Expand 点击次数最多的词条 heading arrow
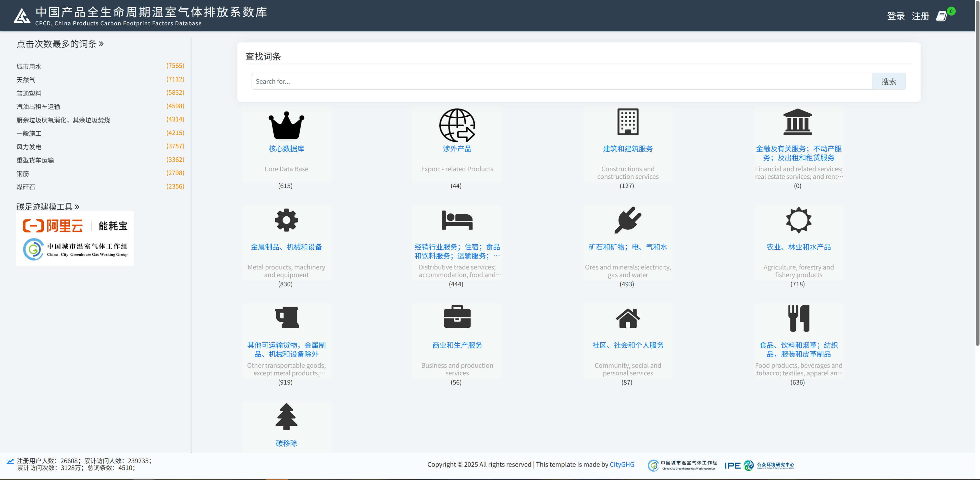This screenshot has height=480, width=980. click(x=101, y=44)
